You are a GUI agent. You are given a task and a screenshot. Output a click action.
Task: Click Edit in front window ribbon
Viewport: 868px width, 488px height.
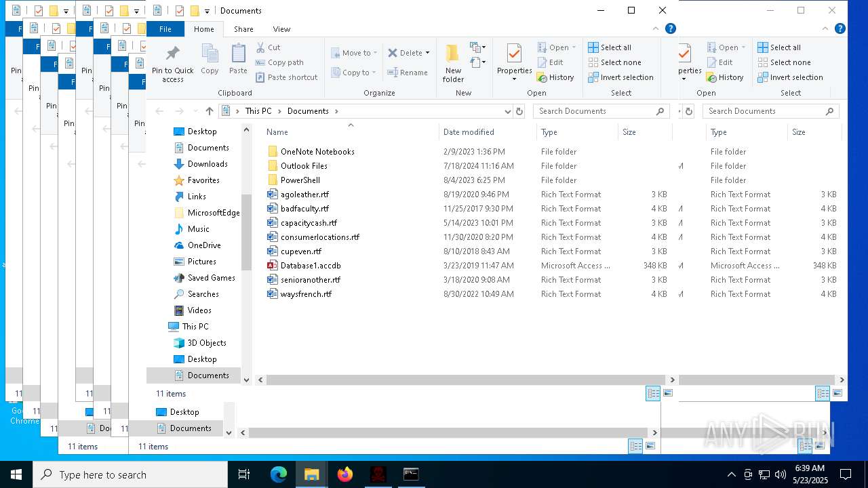pyautogui.click(x=550, y=62)
